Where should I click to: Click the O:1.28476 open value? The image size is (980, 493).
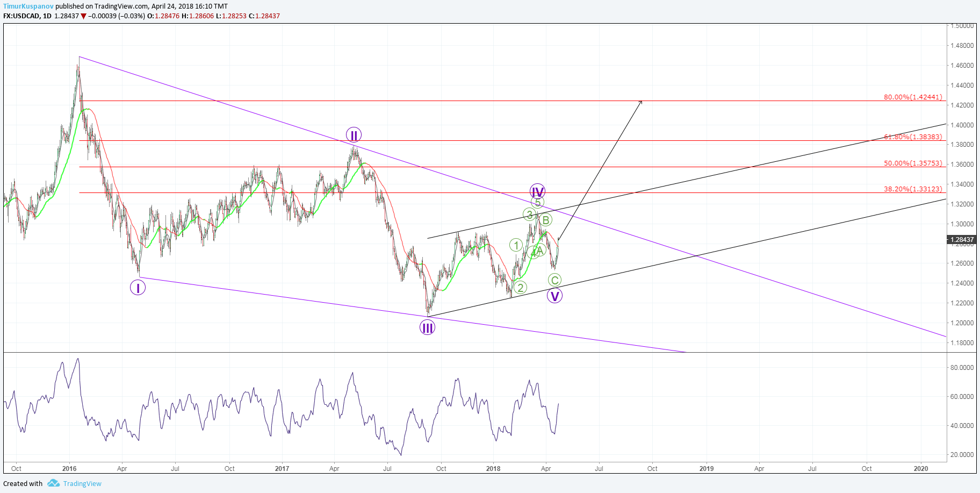[x=163, y=16]
